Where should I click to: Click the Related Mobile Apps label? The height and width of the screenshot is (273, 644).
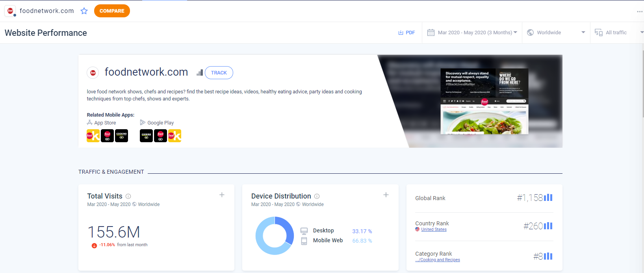pyautogui.click(x=111, y=115)
